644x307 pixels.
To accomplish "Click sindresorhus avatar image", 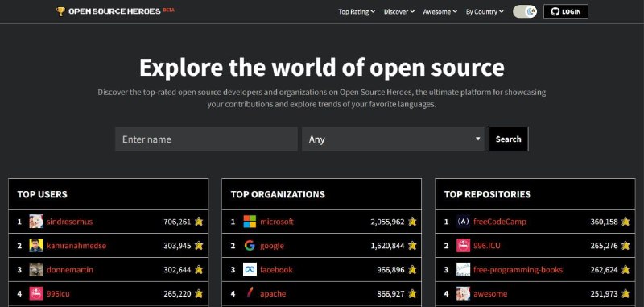I will tap(36, 222).
